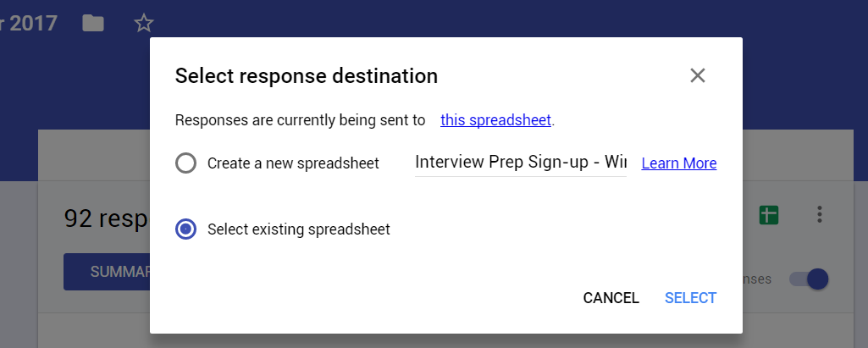The height and width of the screenshot is (348, 868).
Task: Focus the Interview Prep Sign-up name field
Action: pos(520,163)
